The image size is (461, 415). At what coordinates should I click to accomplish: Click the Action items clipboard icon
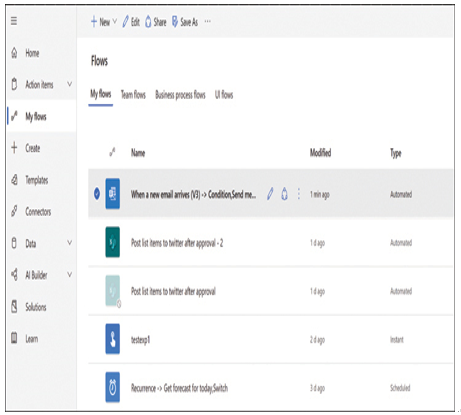[14, 84]
